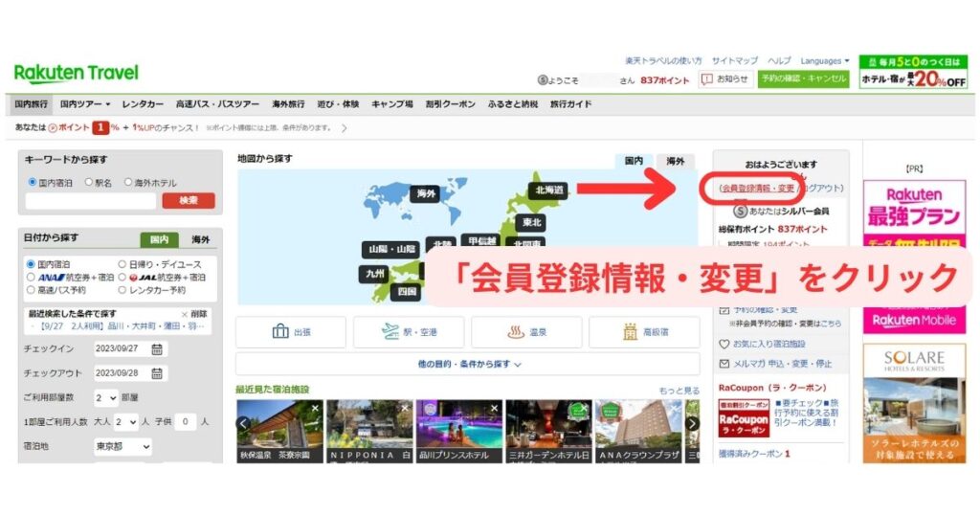This screenshot has height=515, width=980.
Task: Click the Rakuten Travel logo
Action: [76, 73]
